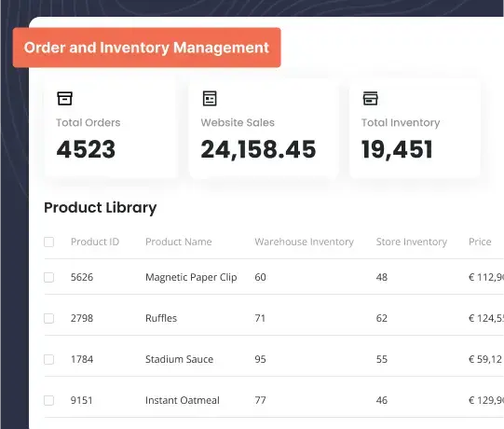This screenshot has width=504, height=429.
Task: Click warehouse inventory value 71
Action: [260, 318]
